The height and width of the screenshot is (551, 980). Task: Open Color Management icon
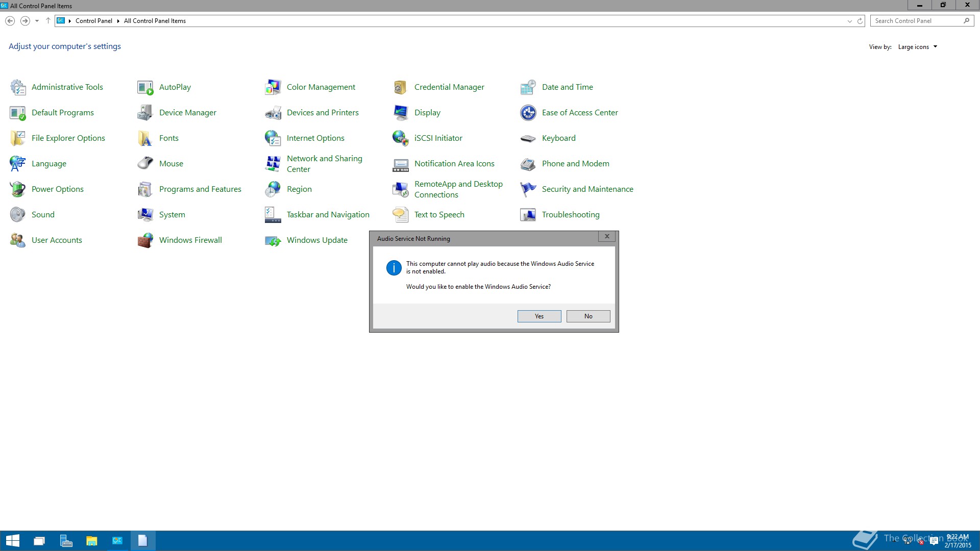[x=273, y=87]
